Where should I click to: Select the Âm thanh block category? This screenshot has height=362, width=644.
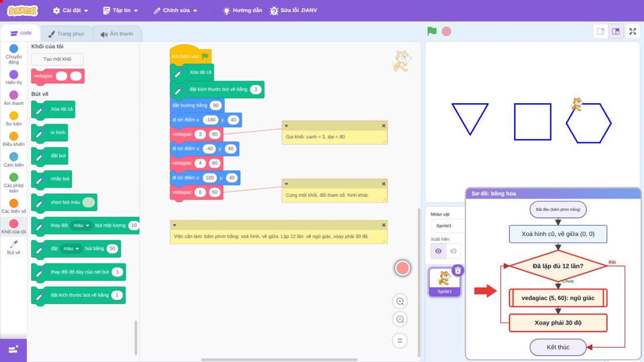tap(13, 98)
